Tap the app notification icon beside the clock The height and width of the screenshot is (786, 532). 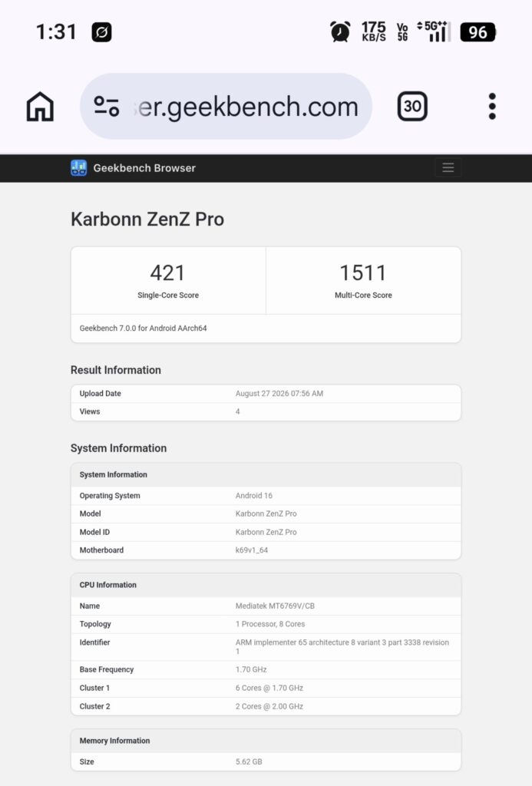pyautogui.click(x=101, y=32)
